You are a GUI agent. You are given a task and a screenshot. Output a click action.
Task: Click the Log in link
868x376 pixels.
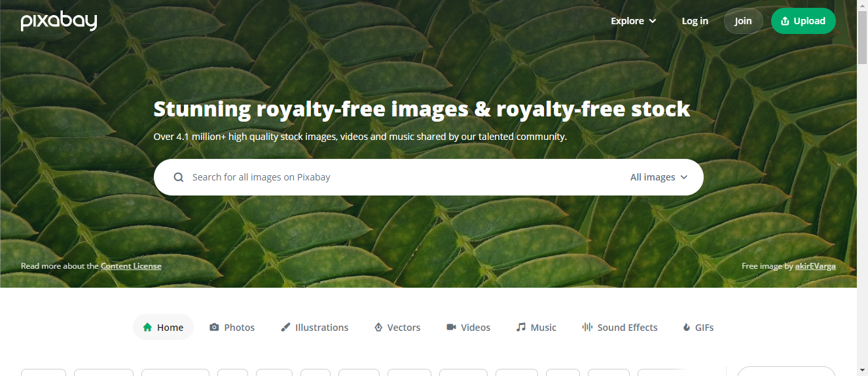(x=695, y=21)
